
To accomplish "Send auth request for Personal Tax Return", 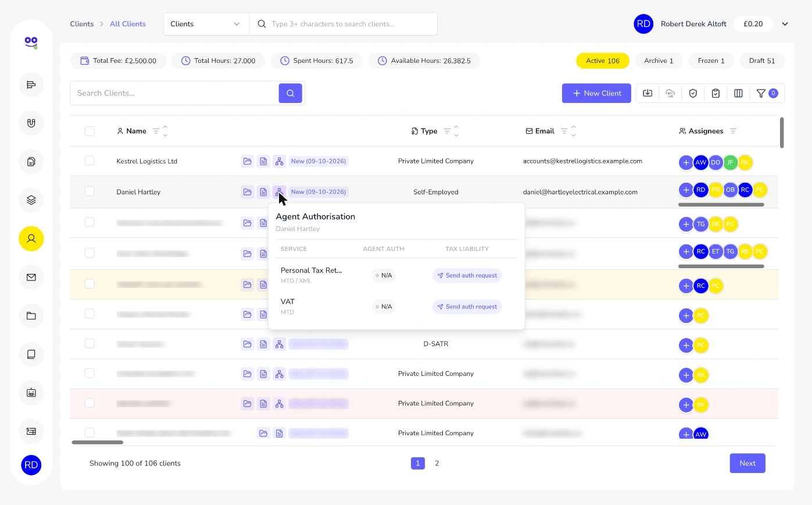I will 467,275.
